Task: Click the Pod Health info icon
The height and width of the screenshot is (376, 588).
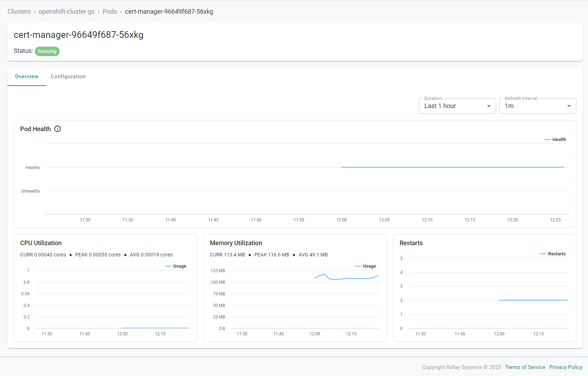Action: coord(58,129)
